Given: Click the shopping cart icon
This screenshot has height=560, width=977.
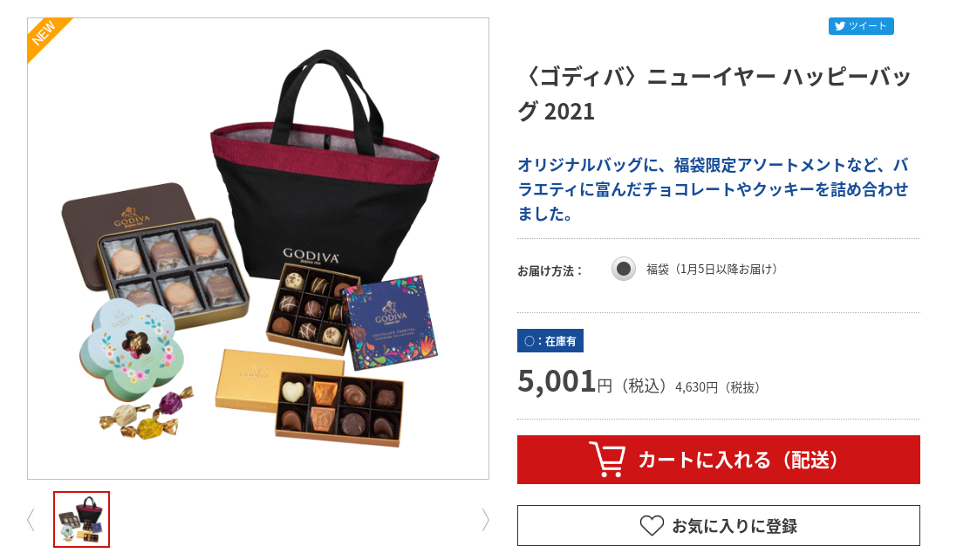Looking at the screenshot, I should tap(607, 459).
